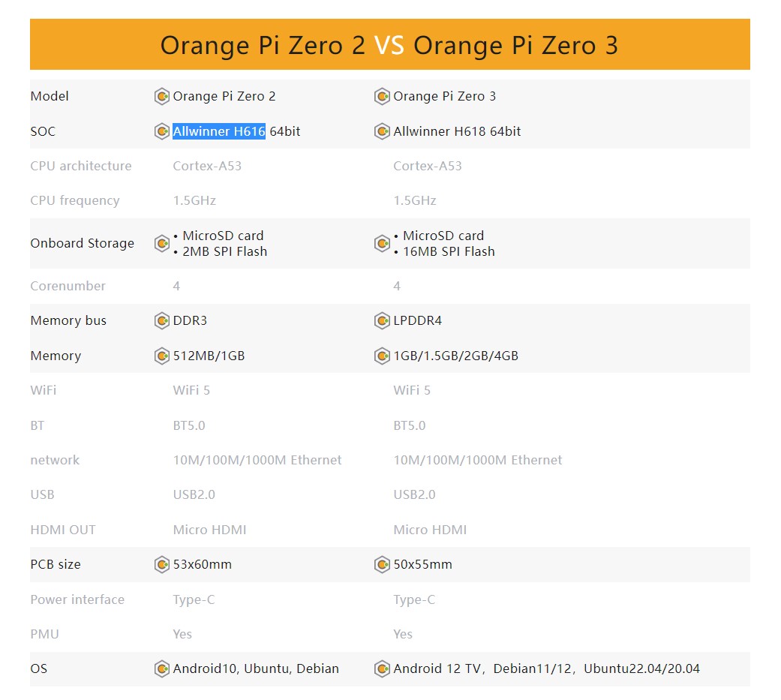The height and width of the screenshot is (700, 781).
Task: Click the 1GB/1.5GB/2GB/4GB value
Action: 455,356
